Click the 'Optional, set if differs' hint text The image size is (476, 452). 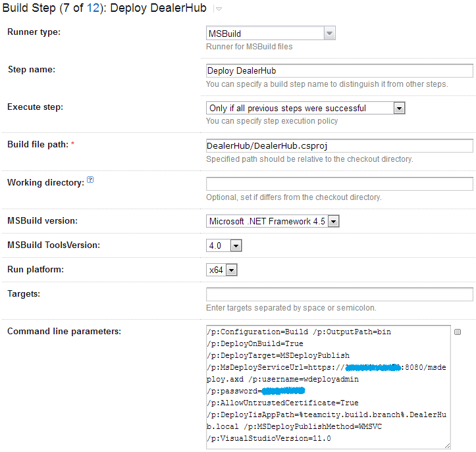pyautogui.click(x=294, y=197)
